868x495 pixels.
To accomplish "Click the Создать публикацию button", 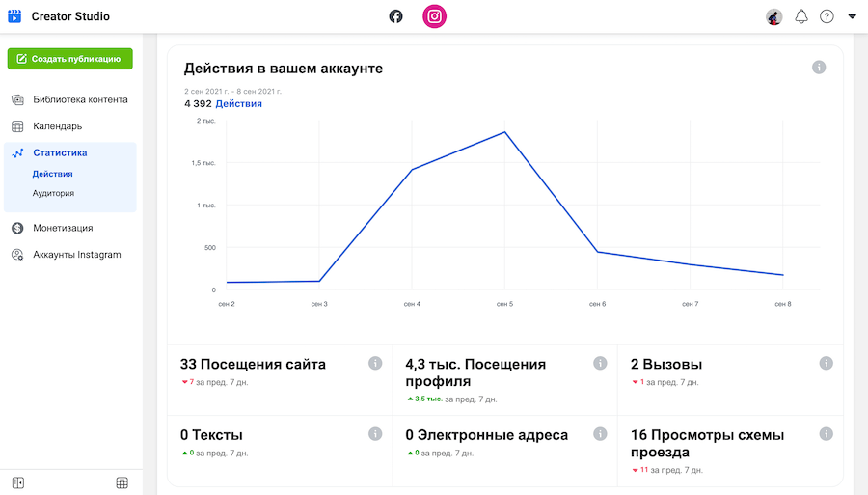I will (x=69, y=59).
